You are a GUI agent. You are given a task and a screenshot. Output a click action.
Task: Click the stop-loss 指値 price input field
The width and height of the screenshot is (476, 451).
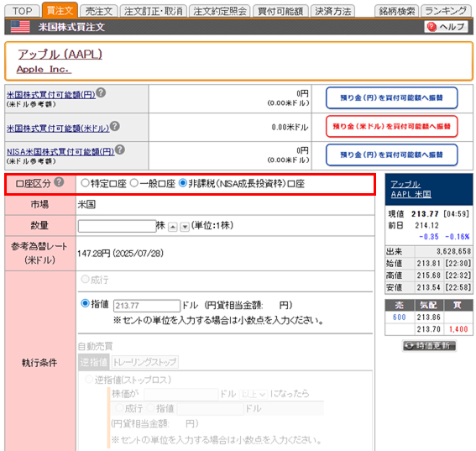[x=211, y=409]
